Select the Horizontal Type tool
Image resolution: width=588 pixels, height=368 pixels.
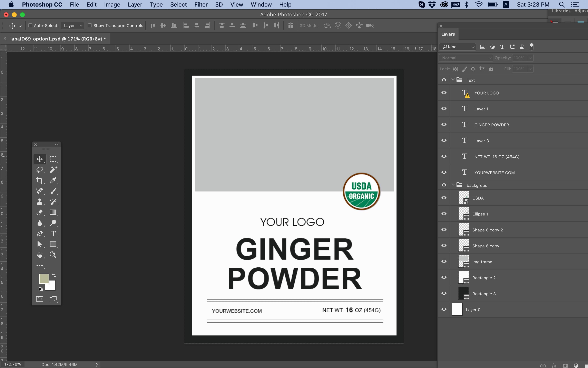pos(53,234)
